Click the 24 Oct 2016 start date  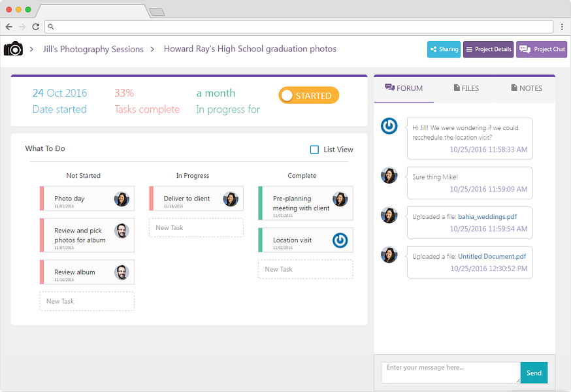click(x=59, y=93)
